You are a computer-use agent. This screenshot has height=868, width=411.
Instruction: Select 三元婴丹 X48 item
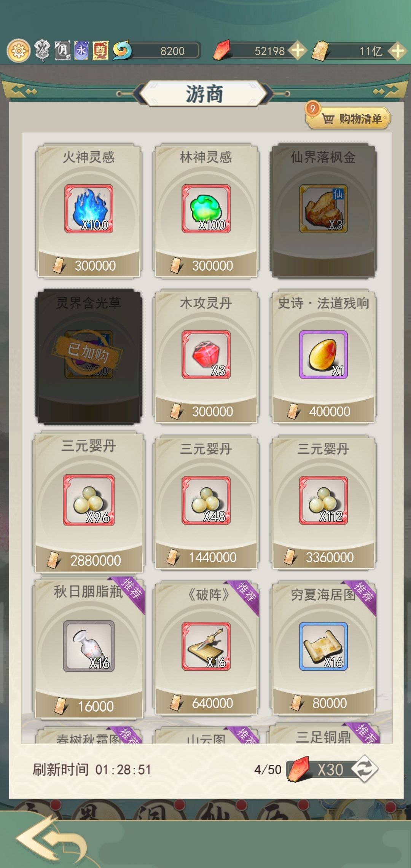pos(206,502)
